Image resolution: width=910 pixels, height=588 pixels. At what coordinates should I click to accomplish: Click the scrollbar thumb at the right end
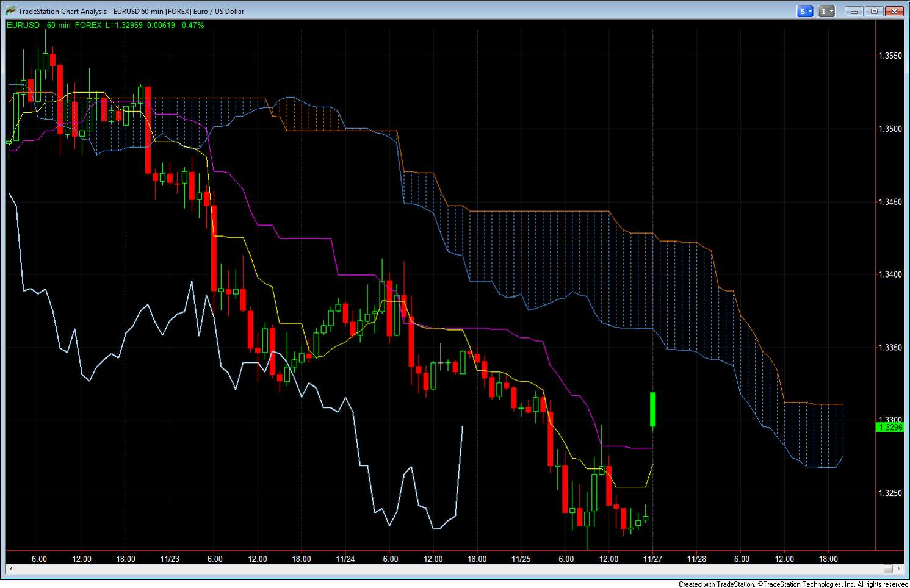889,569
